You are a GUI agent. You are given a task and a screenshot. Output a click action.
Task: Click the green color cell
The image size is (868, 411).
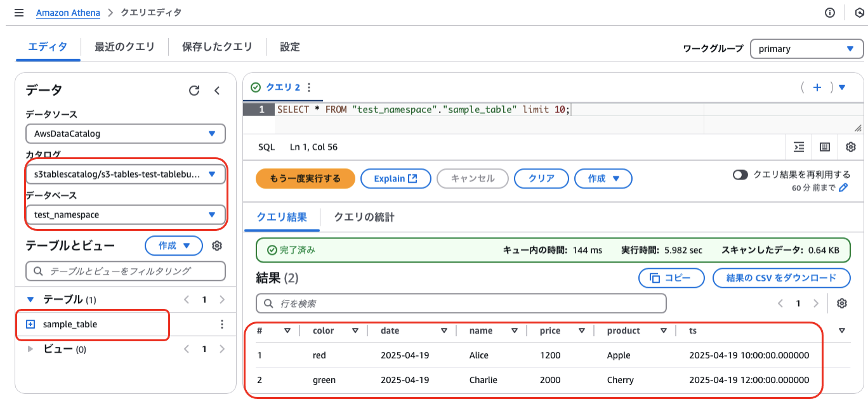(324, 380)
